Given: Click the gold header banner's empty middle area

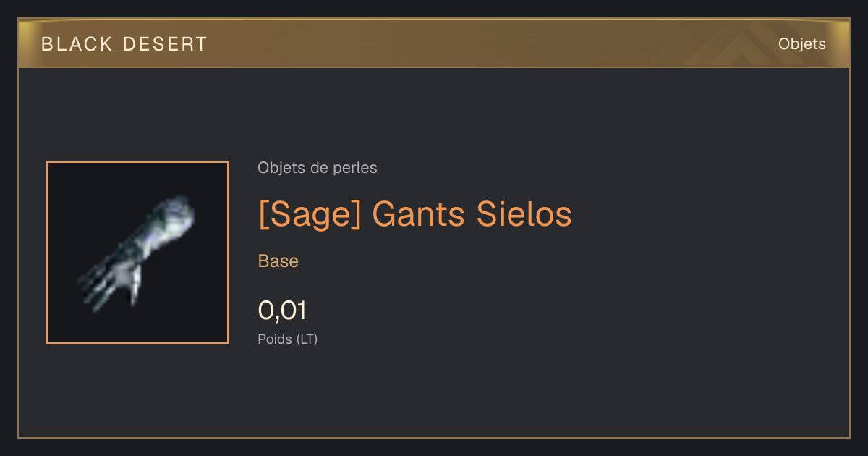Looking at the screenshot, I should pyautogui.click(x=470, y=44).
